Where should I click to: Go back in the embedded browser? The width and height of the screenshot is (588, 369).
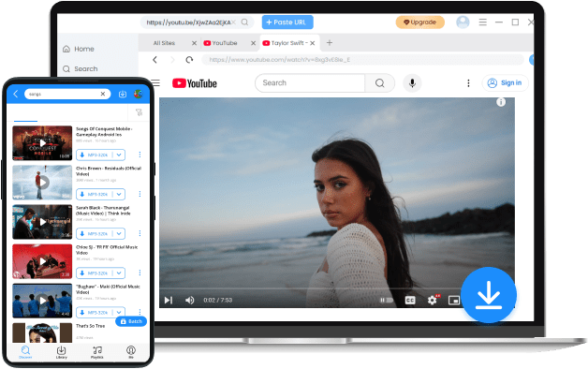(x=154, y=60)
